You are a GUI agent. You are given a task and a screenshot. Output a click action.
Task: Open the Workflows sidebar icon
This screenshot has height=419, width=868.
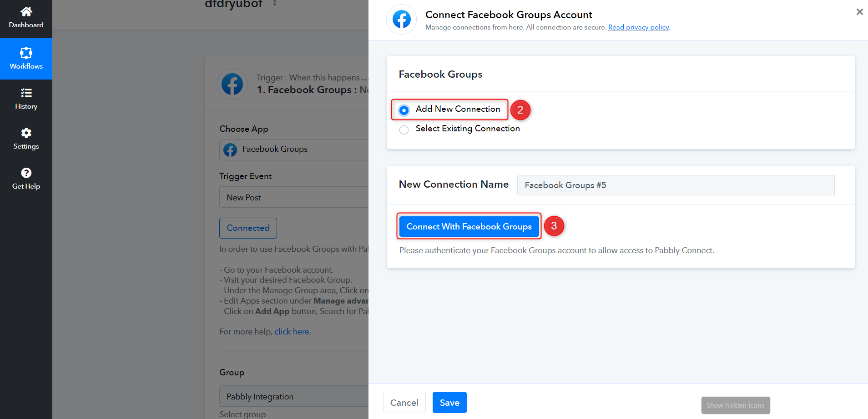(26, 53)
